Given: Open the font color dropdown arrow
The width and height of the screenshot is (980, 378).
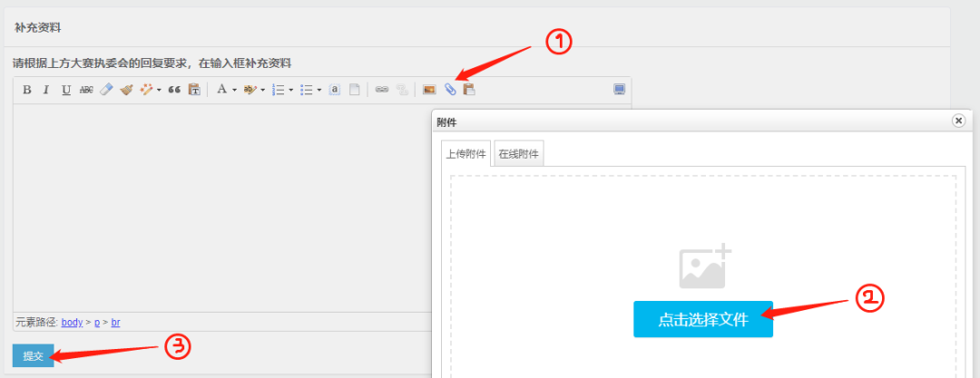Looking at the screenshot, I should [234, 90].
